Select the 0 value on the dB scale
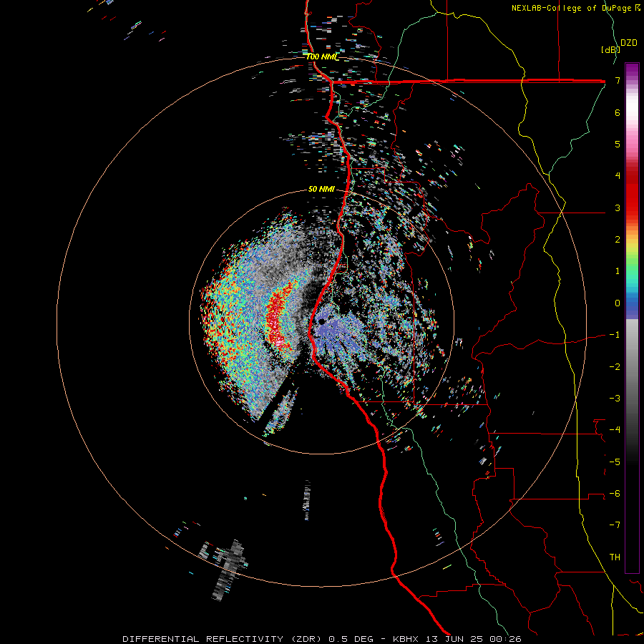Viewport: 644px width, 644px height. (618, 303)
